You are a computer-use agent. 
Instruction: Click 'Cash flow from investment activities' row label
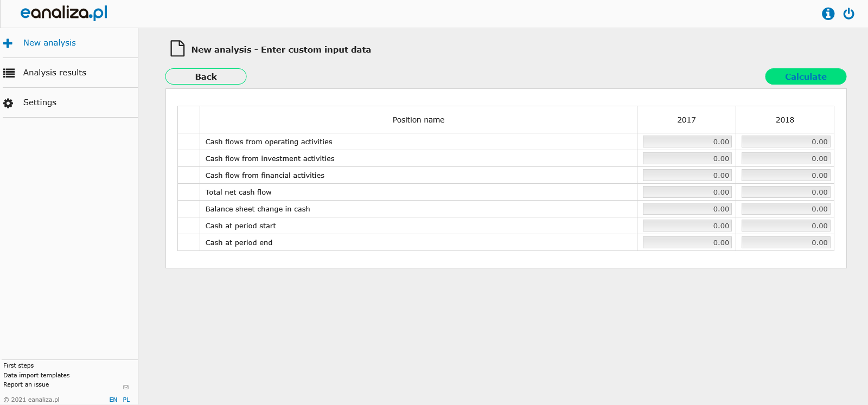[x=270, y=158]
